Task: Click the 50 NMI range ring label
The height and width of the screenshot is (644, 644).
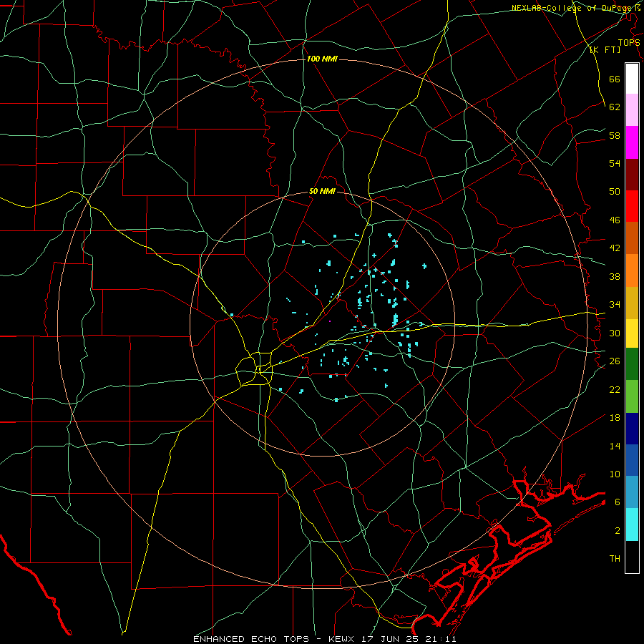Action: tap(323, 191)
